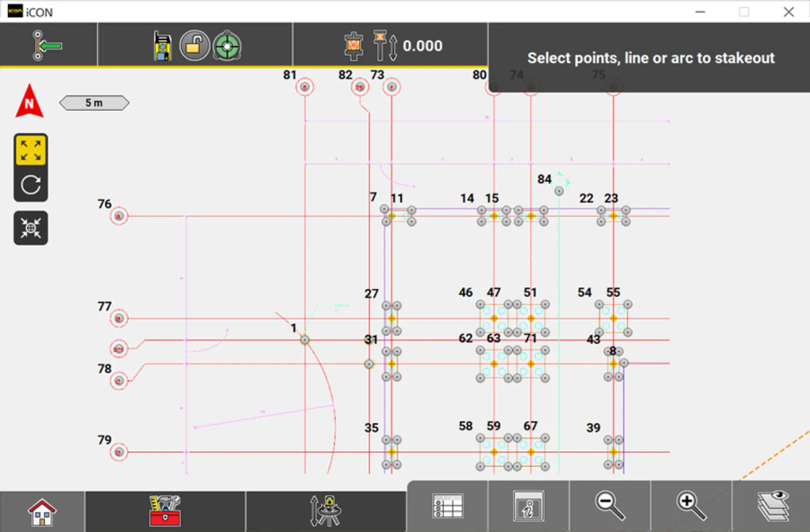
Task: Open the points list table view
Action: [447, 506]
